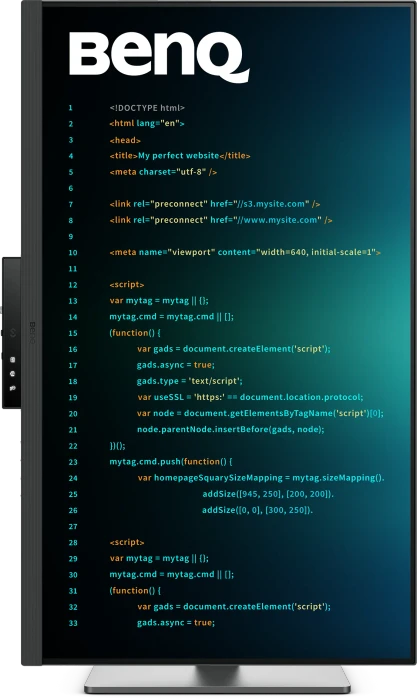Viewport: 417px width, 700px height.
Task: Tap the S-shaped input icon on side panel
Action: [13, 332]
